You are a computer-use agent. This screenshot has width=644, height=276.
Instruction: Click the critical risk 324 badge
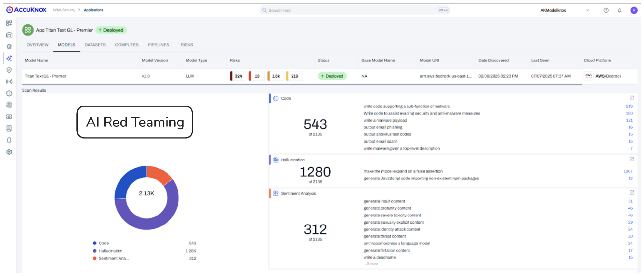238,76
